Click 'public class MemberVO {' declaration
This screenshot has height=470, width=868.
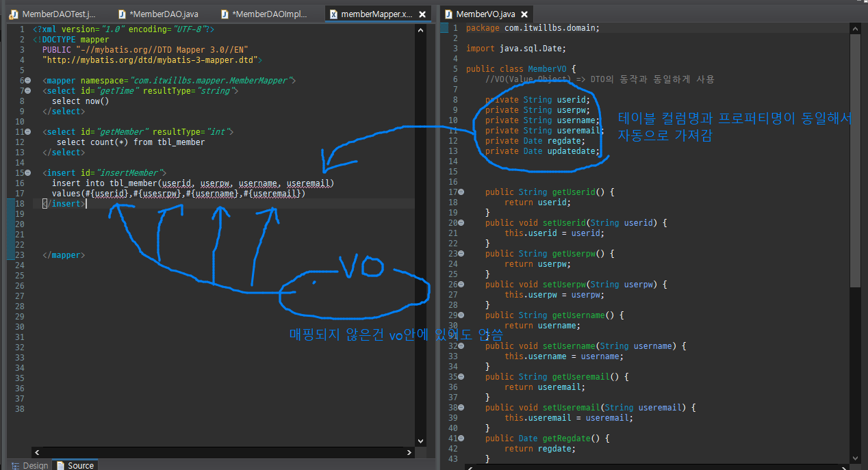coord(521,69)
